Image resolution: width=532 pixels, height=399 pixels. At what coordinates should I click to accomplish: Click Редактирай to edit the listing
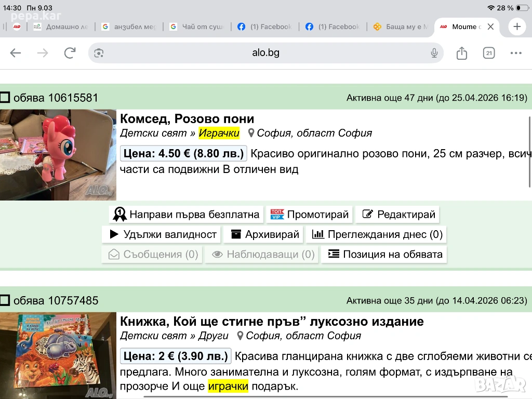click(398, 215)
